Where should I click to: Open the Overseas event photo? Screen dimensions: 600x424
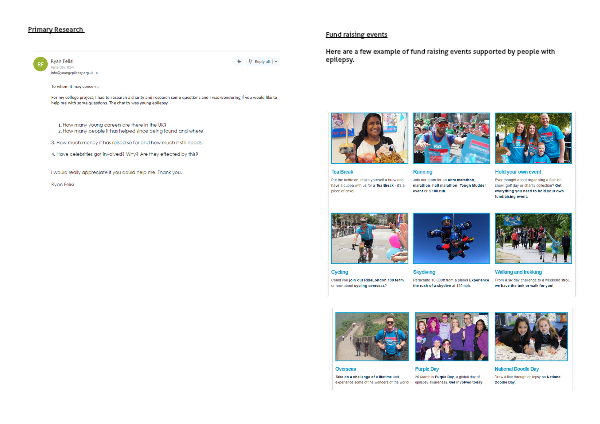click(371, 336)
